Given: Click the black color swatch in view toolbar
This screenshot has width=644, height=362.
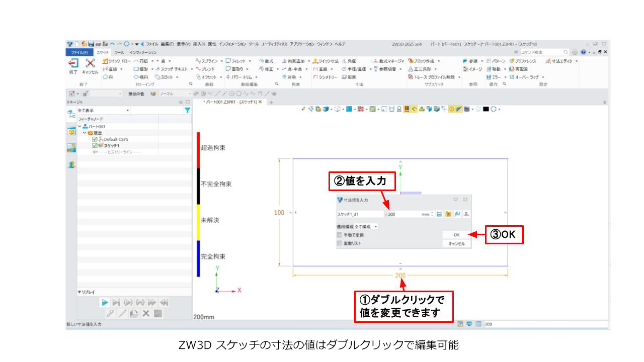Looking at the screenshot, I should coord(486,109).
